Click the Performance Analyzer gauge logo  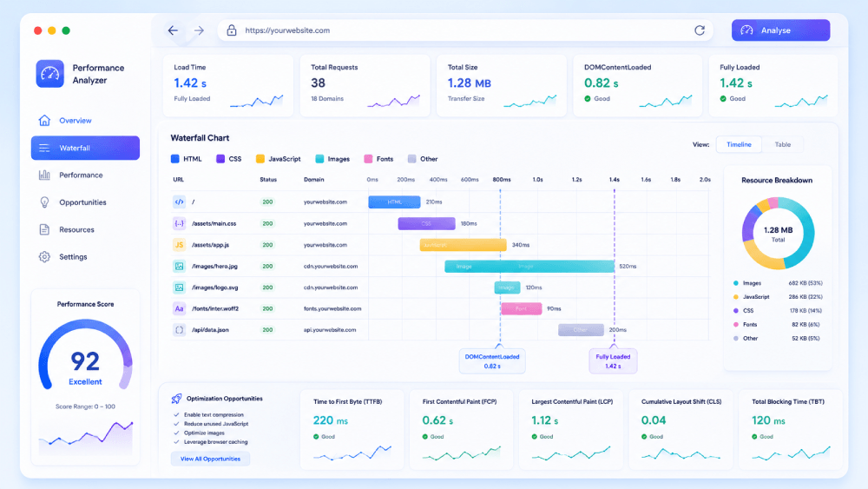click(x=49, y=74)
